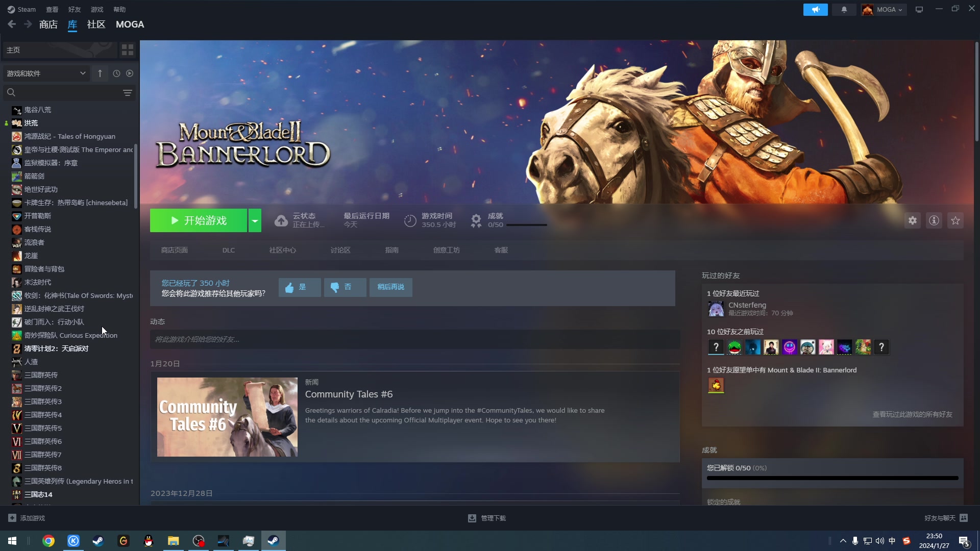
Task: Open the Community Tales #6 thumbnail
Action: click(x=227, y=417)
